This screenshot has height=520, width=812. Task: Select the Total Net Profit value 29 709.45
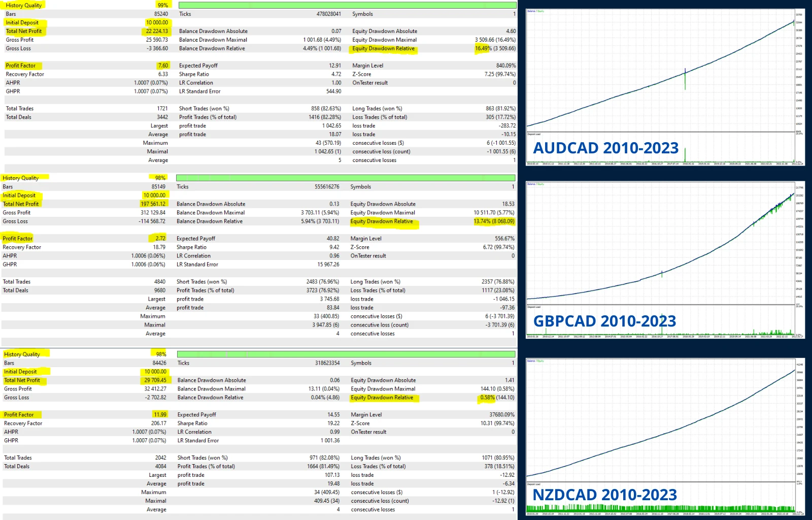pos(155,380)
